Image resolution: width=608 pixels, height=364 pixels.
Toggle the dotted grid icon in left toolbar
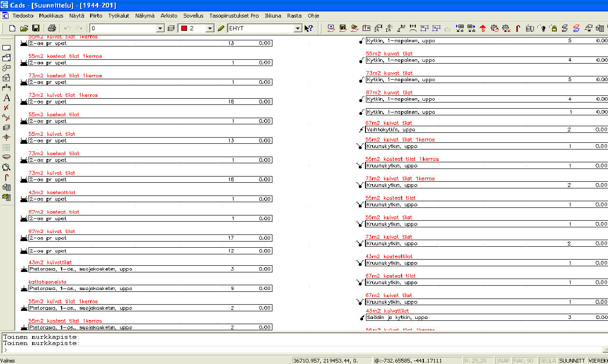point(7,147)
